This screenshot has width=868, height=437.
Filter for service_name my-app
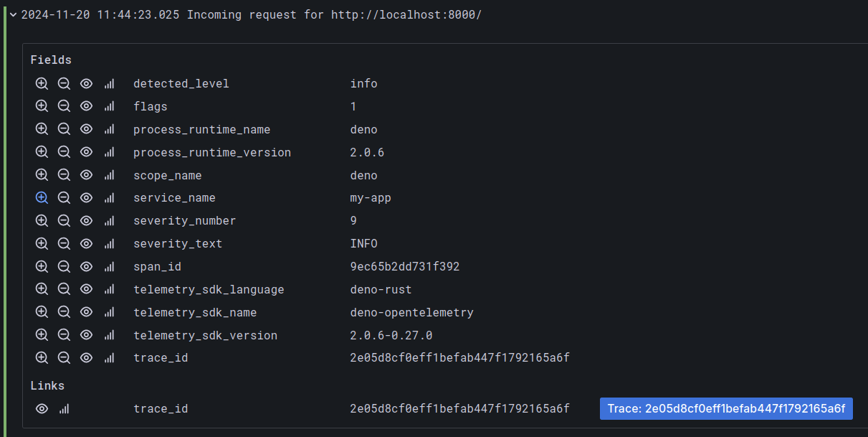42,197
